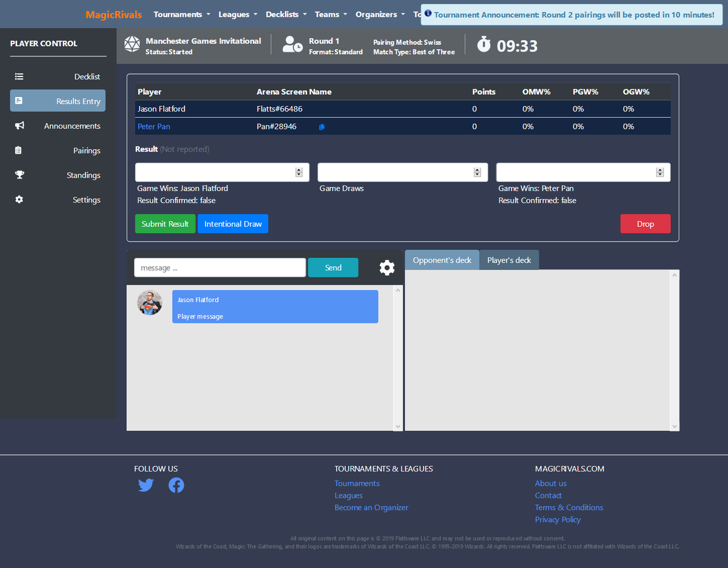
Task: Copy Peter Pan's Arena screen name
Action: point(322,127)
